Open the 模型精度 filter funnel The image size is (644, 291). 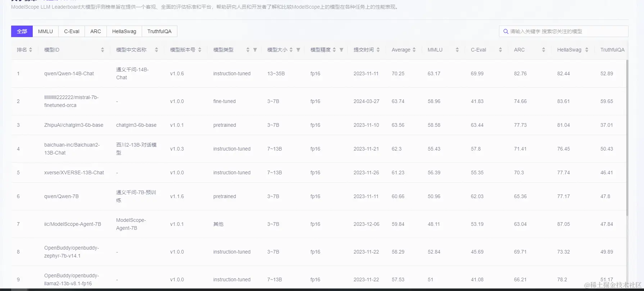click(341, 50)
